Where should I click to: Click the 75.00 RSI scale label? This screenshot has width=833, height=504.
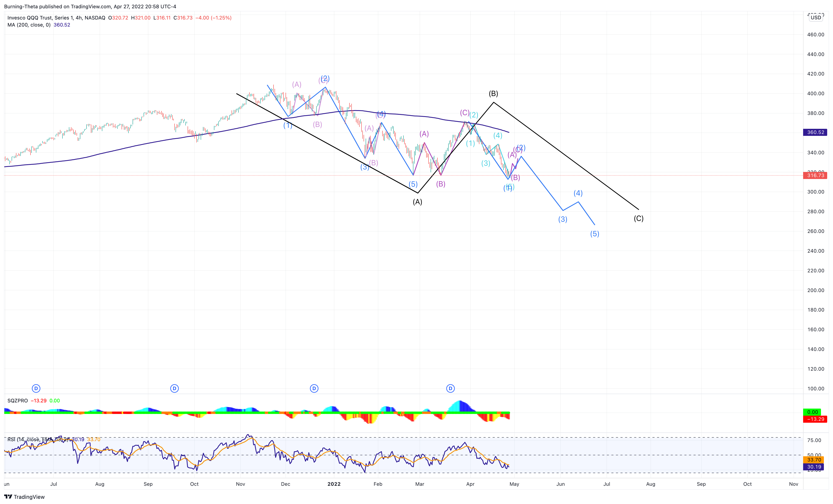(x=814, y=440)
